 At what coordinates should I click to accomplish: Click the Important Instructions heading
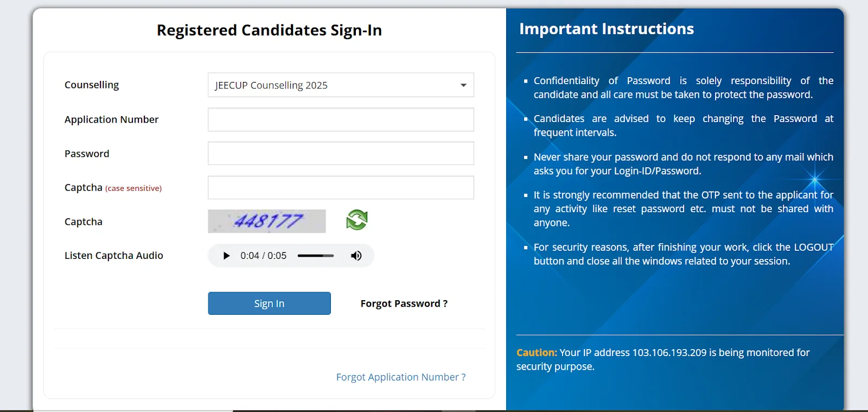pos(606,28)
